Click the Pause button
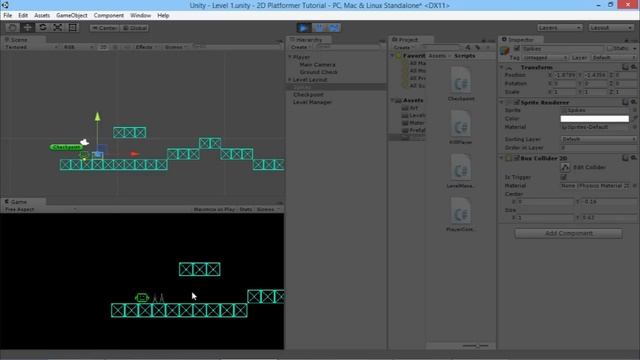The height and width of the screenshot is (360, 640). [319, 28]
